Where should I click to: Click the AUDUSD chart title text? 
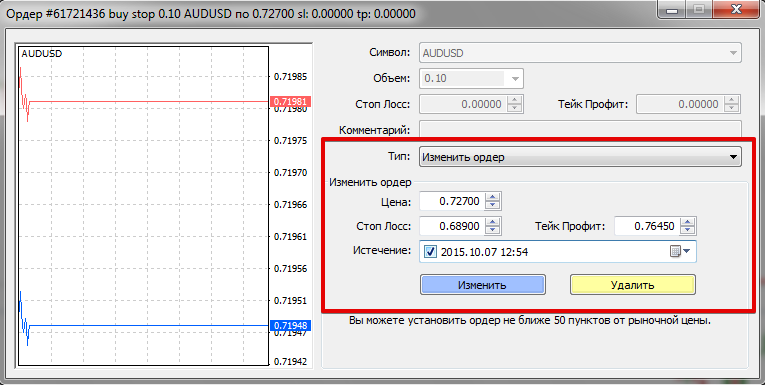pyautogui.click(x=42, y=54)
